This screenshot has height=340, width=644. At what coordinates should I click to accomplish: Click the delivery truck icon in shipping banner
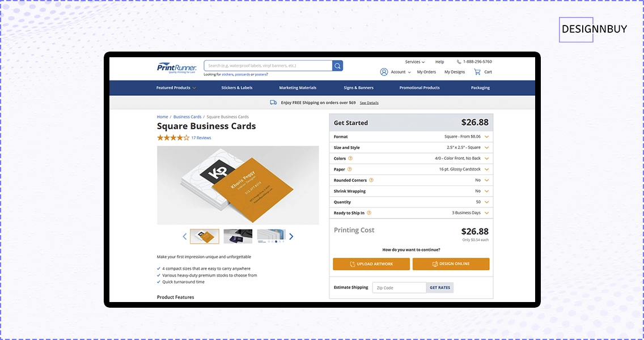(273, 103)
